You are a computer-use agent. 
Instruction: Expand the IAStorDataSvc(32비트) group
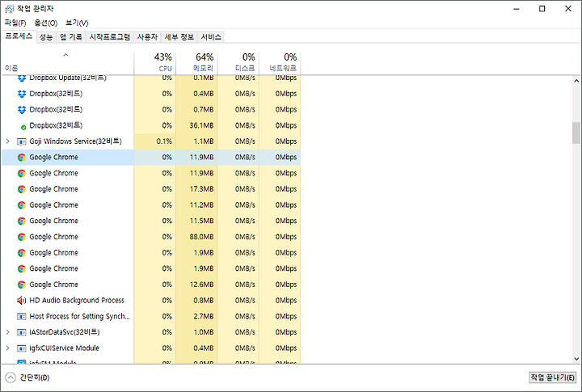click(8, 332)
